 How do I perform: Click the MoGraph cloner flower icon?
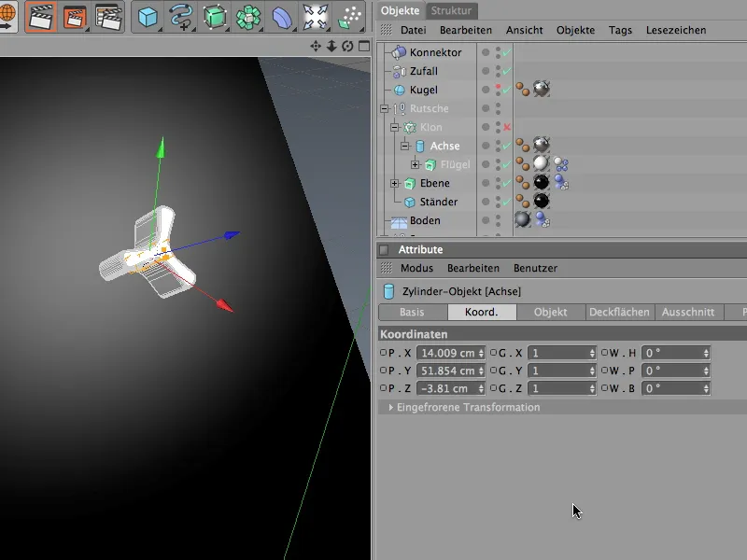click(247, 17)
